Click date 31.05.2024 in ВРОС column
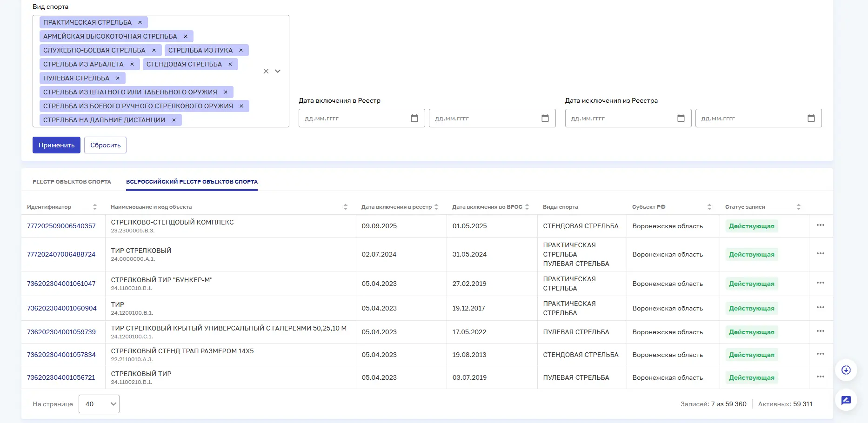 469,254
